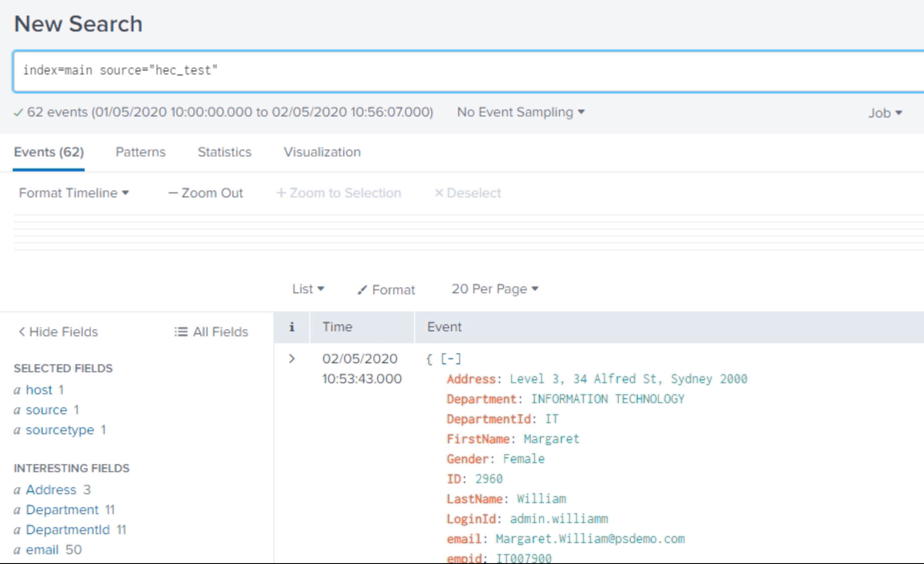The height and width of the screenshot is (564, 924).
Task: Switch to the Visualization tab
Action: click(322, 152)
